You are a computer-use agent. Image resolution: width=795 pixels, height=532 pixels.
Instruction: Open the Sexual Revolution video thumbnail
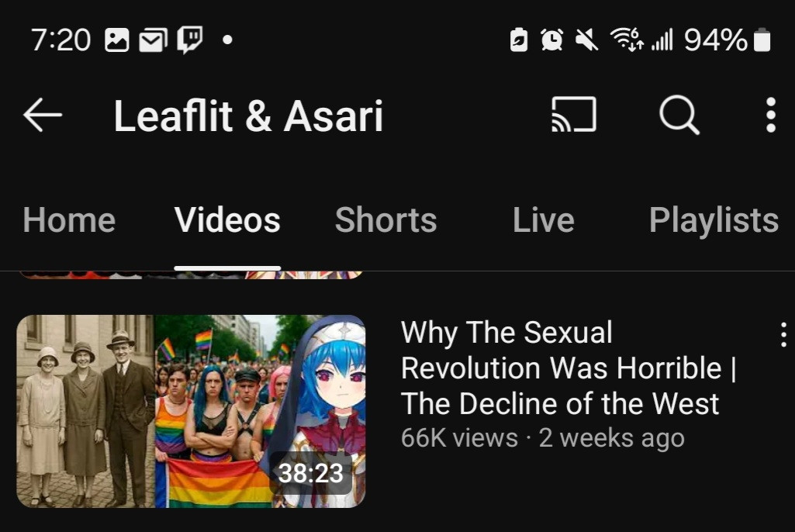click(191, 411)
